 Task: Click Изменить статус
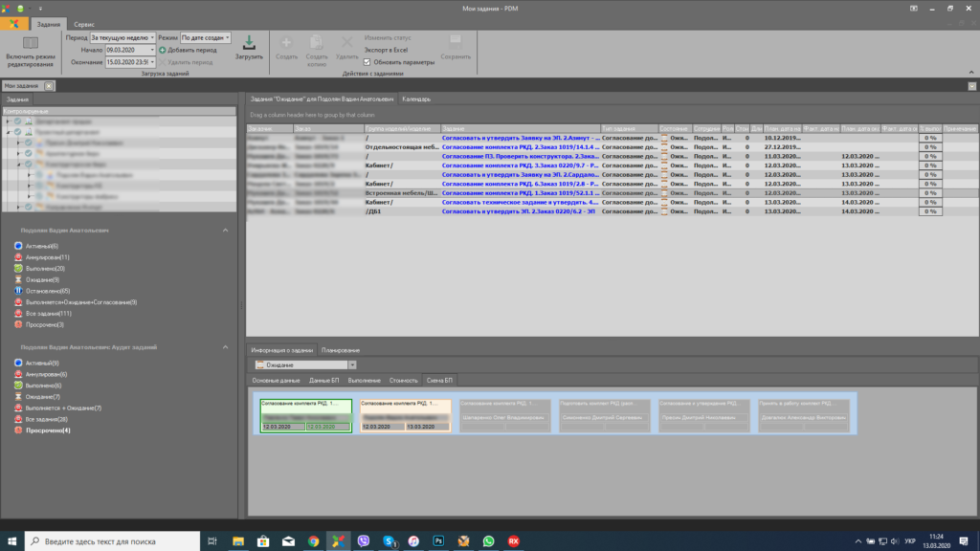coord(388,37)
